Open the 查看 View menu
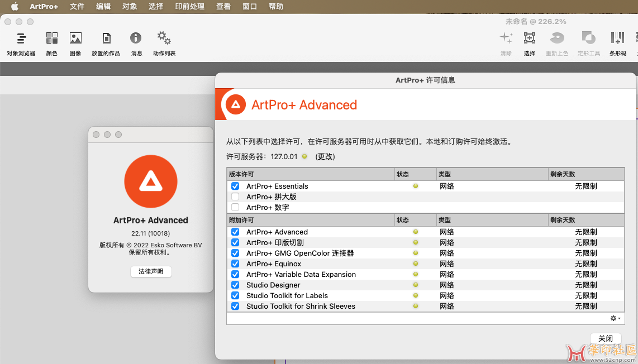The width and height of the screenshot is (638, 364). [223, 7]
